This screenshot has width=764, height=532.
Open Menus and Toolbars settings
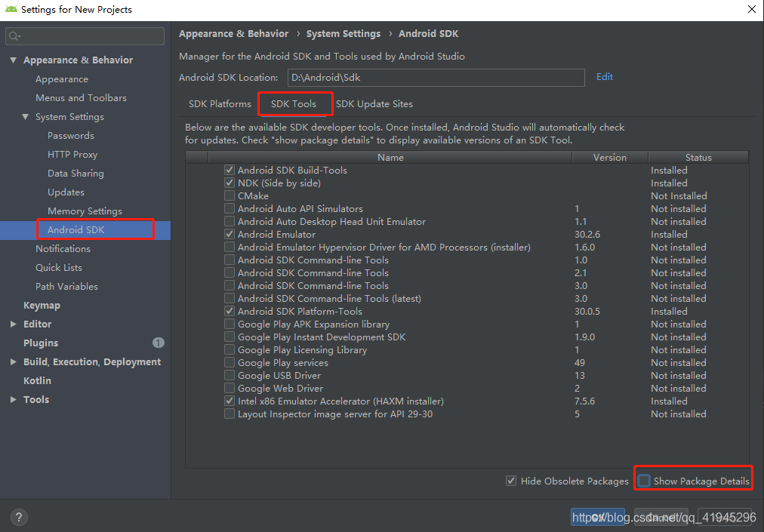tap(81, 97)
